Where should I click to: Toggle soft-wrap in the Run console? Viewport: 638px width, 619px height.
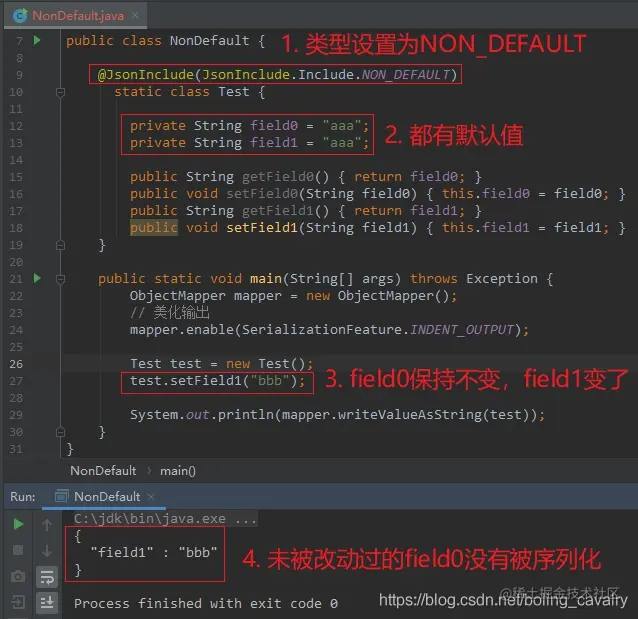[47, 577]
